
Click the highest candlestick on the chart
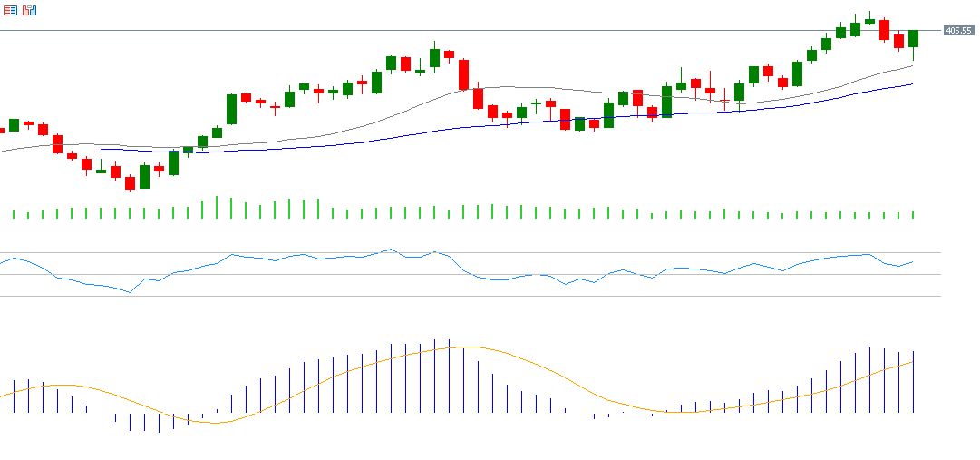coord(869,21)
